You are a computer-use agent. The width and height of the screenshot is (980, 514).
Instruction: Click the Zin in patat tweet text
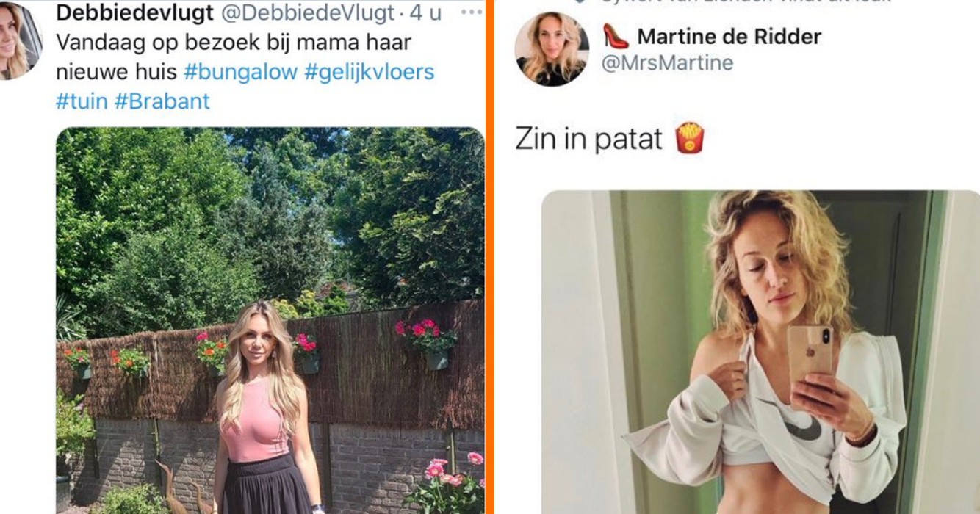588,139
